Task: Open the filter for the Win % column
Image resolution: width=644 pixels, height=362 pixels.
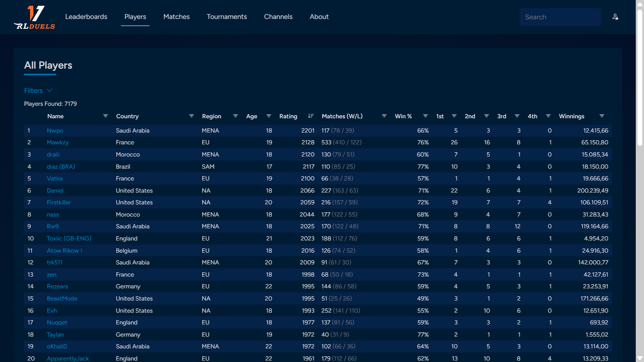Action: (425, 116)
